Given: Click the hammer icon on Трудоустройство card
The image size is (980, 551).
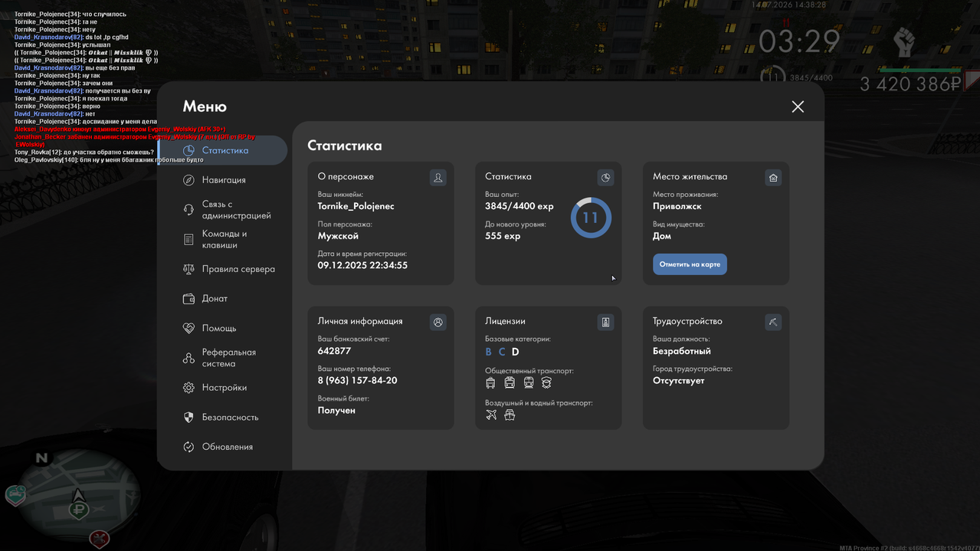Looking at the screenshot, I should (773, 322).
